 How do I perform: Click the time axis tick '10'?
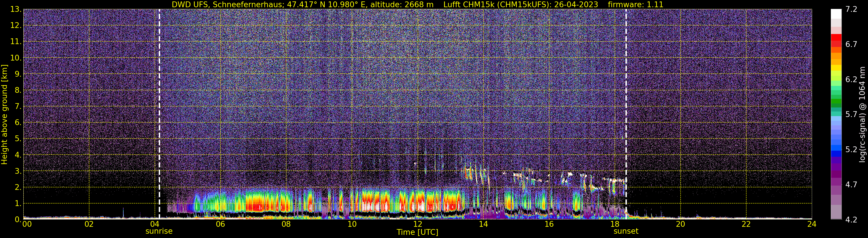pos(352,224)
